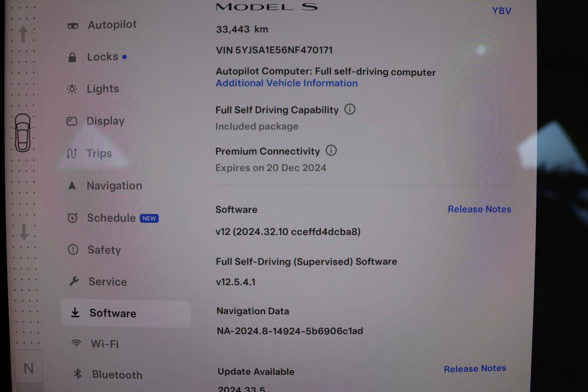Select the Software menu item

(x=125, y=313)
